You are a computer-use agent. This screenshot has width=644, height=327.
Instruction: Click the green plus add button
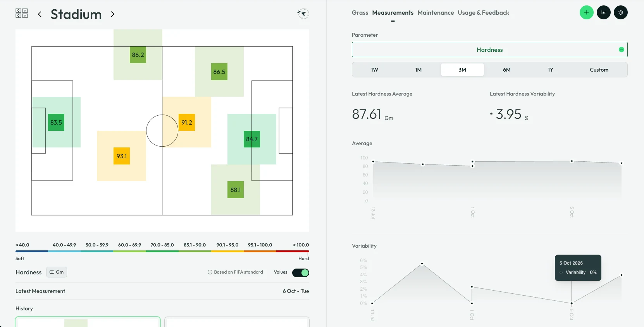(586, 12)
